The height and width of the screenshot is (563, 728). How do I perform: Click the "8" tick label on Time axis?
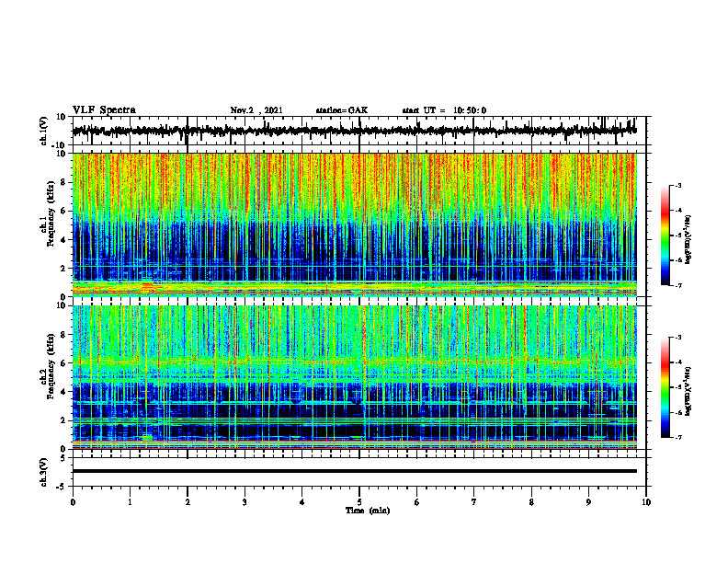click(531, 502)
